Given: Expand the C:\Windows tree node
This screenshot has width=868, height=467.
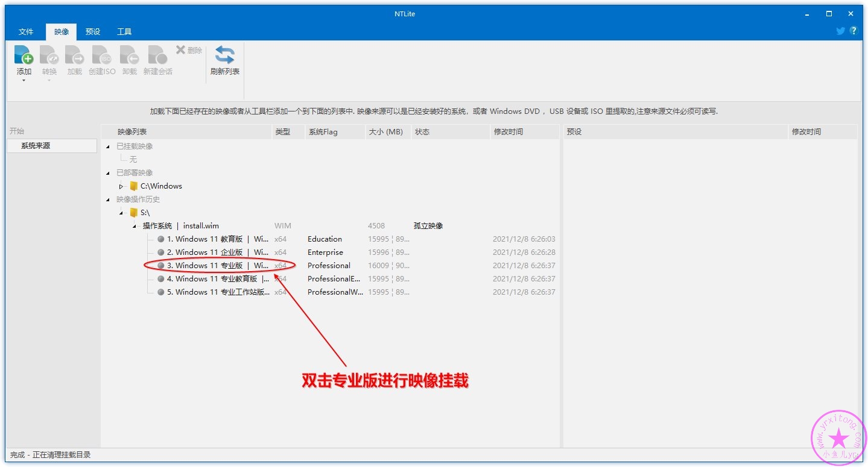Looking at the screenshot, I should (x=121, y=186).
